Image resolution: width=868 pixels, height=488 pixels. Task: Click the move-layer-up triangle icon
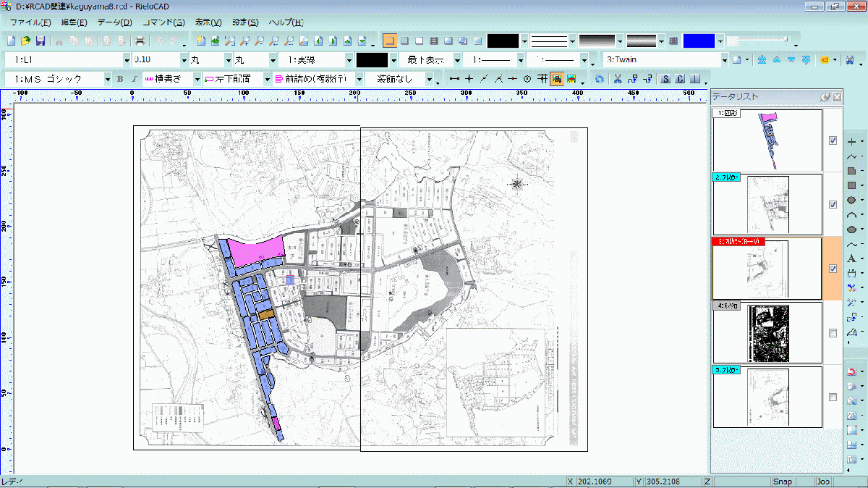[777, 59]
